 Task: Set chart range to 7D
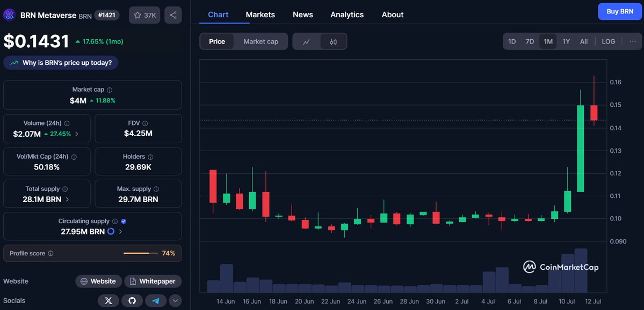530,41
